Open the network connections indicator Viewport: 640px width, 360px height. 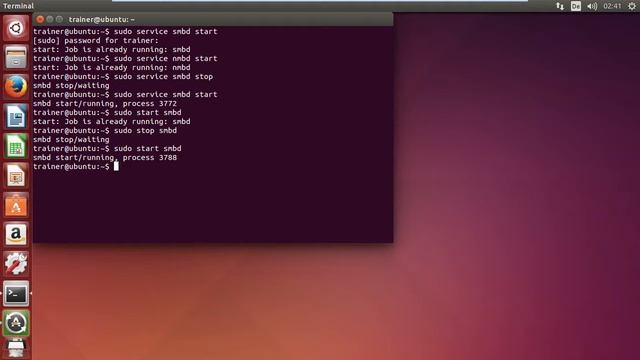click(x=560, y=6)
